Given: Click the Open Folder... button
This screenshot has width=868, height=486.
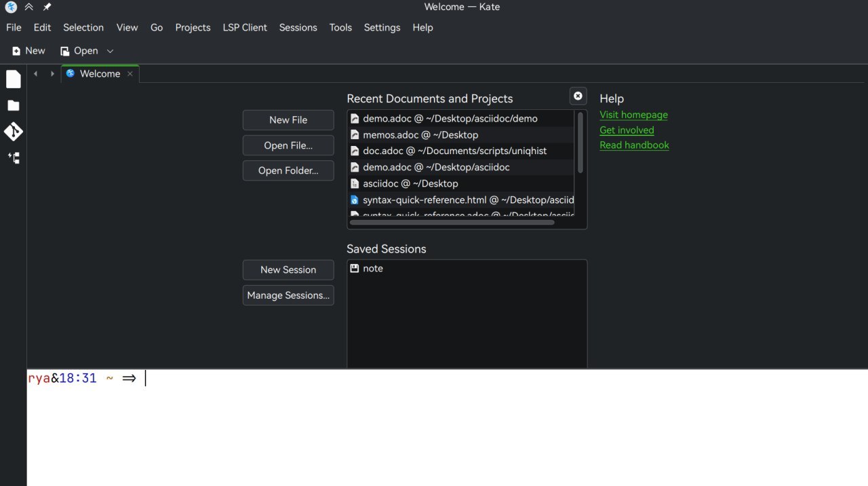Looking at the screenshot, I should coord(288,170).
